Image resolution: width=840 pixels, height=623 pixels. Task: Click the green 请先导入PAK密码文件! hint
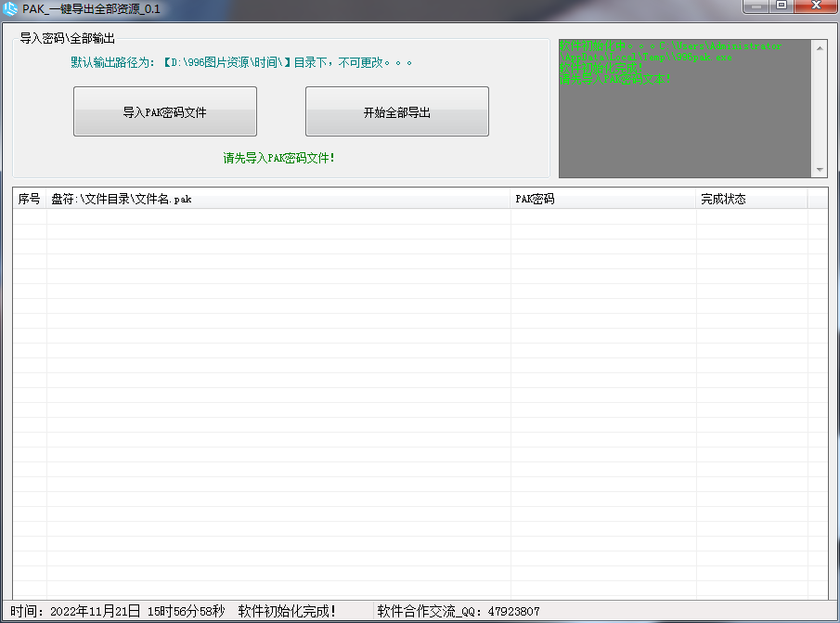pos(278,158)
